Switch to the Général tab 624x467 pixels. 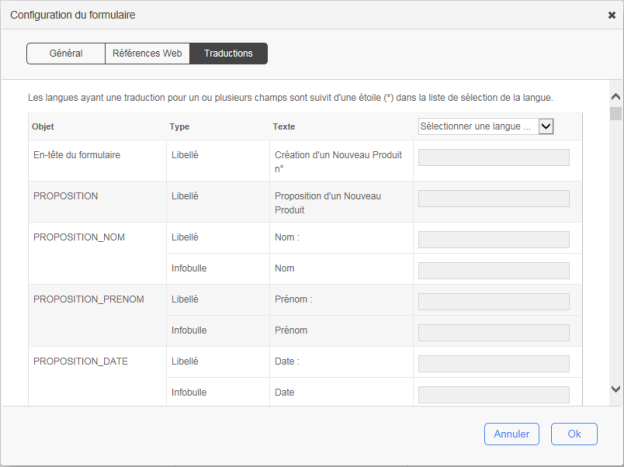[x=66, y=53]
